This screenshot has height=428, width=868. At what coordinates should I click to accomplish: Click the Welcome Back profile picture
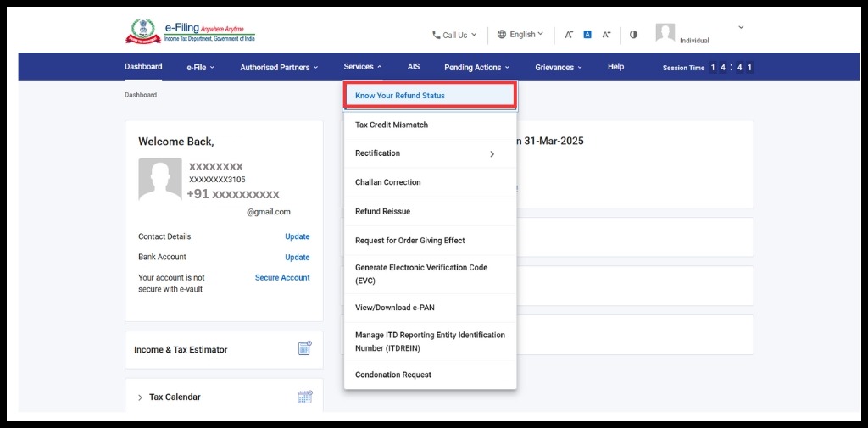coord(160,179)
